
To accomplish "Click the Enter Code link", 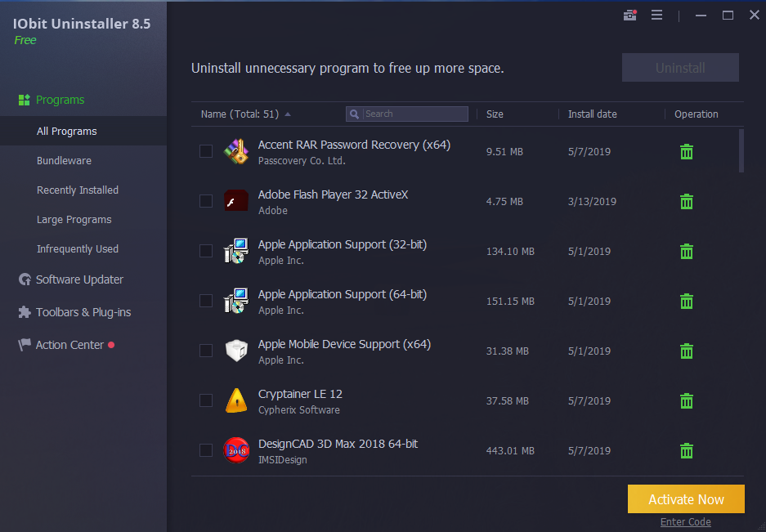I will coord(685,522).
